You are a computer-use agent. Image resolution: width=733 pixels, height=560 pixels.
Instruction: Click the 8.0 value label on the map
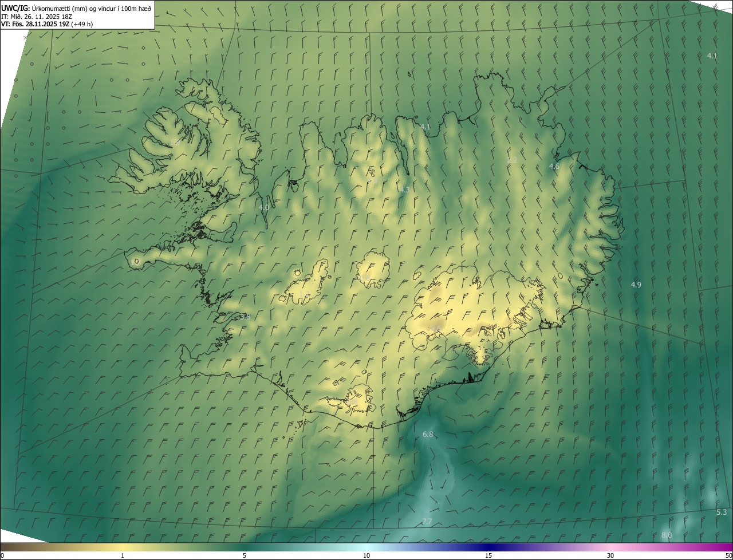click(x=667, y=535)
